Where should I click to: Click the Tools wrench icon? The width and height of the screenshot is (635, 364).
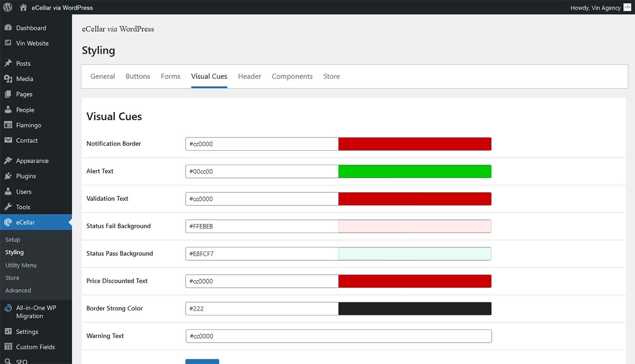pyautogui.click(x=8, y=207)
